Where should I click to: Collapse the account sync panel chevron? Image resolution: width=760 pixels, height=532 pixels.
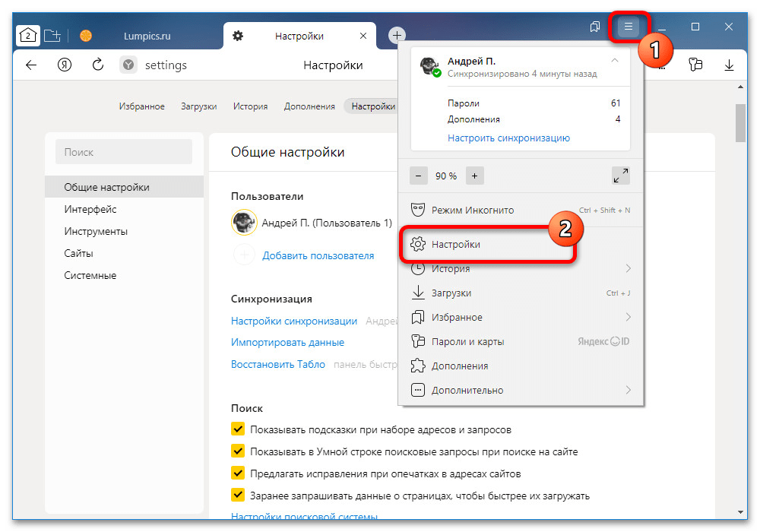click(615, 61)
